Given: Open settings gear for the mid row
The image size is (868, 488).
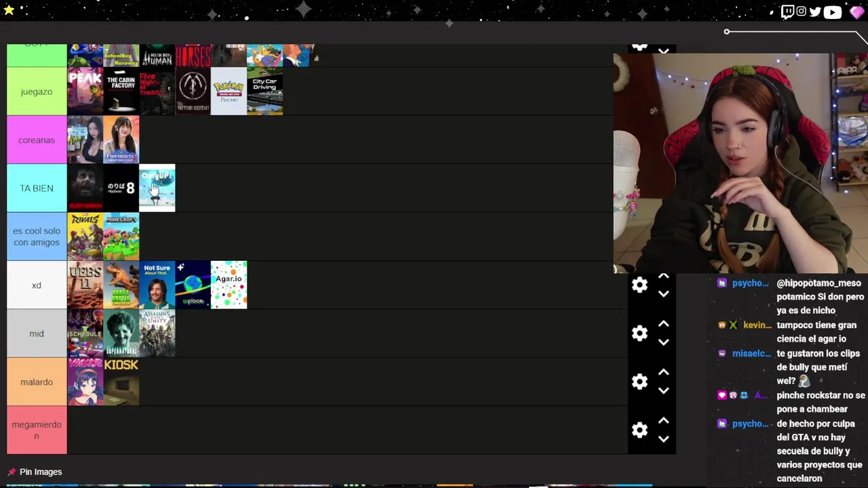Looking at the screenshot, I should (639, 333).
